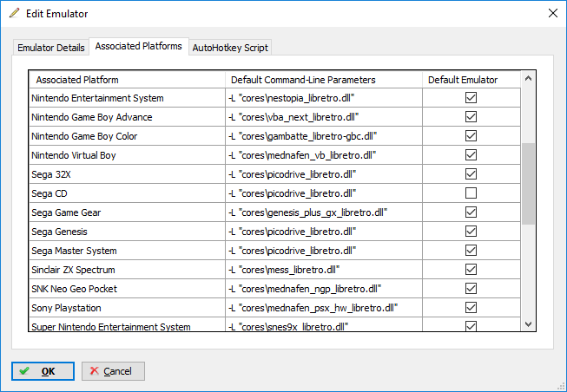Edit the vba_next_libretro.dll parameter cell
Image resolution: width=567 pixels, height=392 pixels.
tap(324, 117)
